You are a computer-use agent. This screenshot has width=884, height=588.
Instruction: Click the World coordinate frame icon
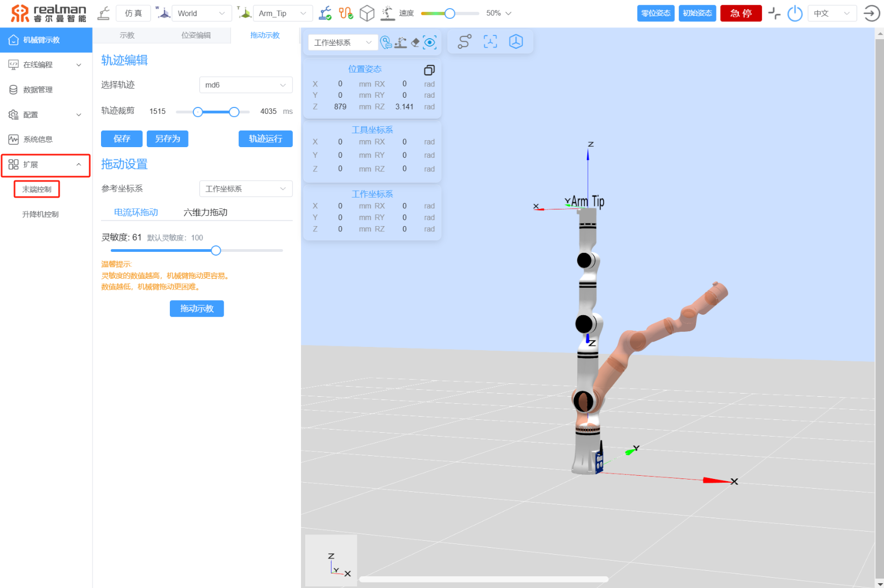(x=163, y=13)
